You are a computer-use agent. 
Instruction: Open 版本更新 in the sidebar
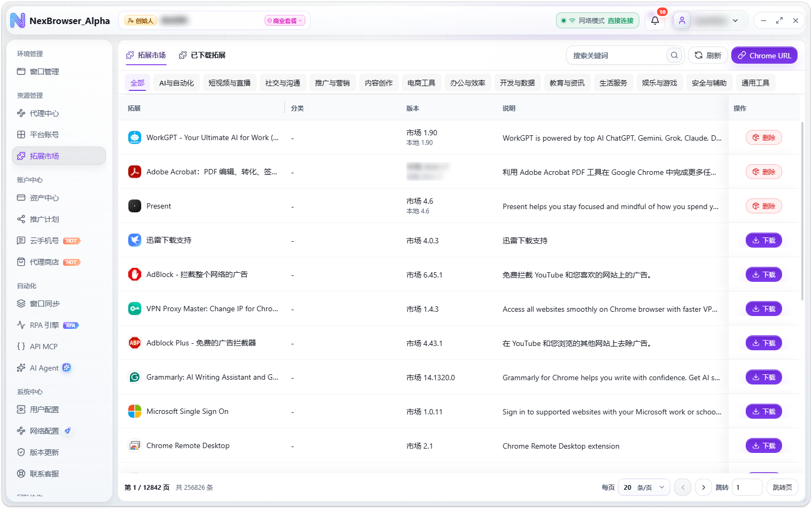click(59, 452)
